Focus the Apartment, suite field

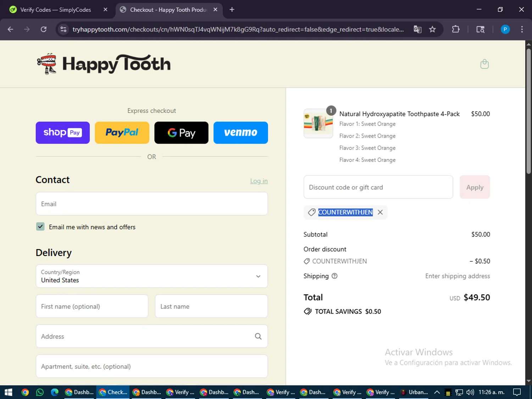pyautogui.click(x=152, y=366)
